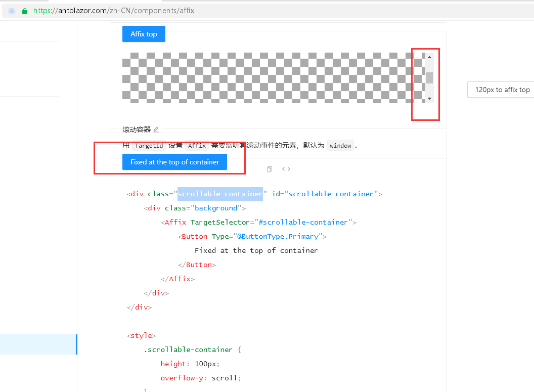
Task: Click the 'Affix top' blue button
Action: pyautogui.click(x=144, y=34)
